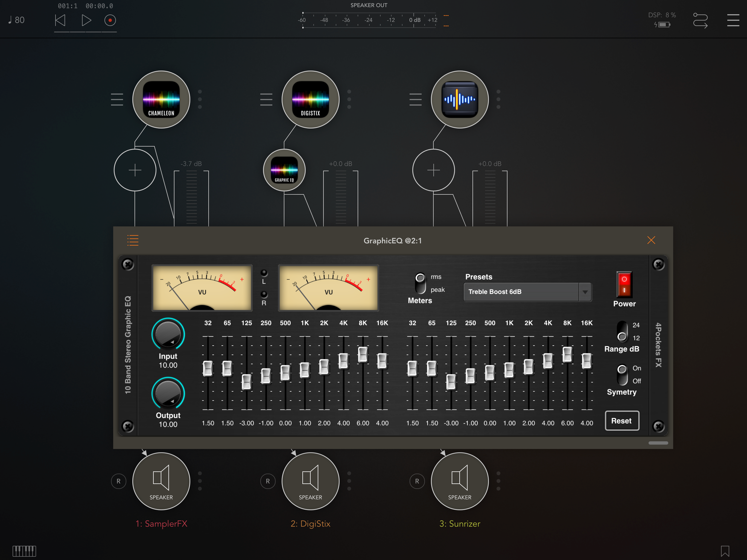Image resolution: width=747 pixels, height=560 pixels.
Task: Open the GraphicEQ preset list icon
Action: (133, 240)
